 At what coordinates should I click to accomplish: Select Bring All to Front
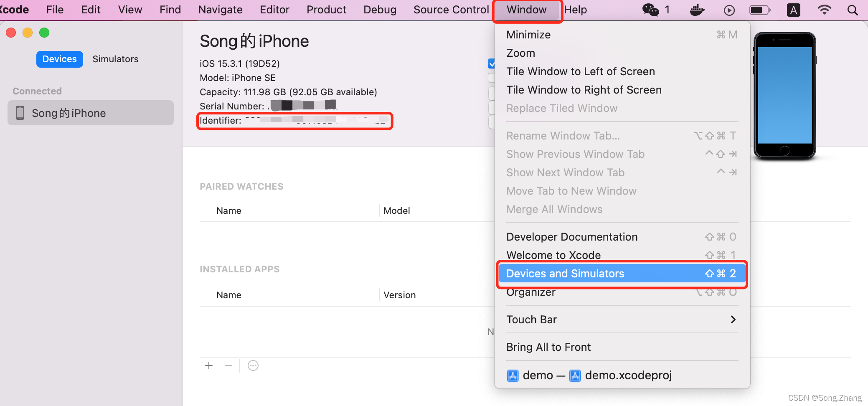pyautogui.click(x=622, y=347)
